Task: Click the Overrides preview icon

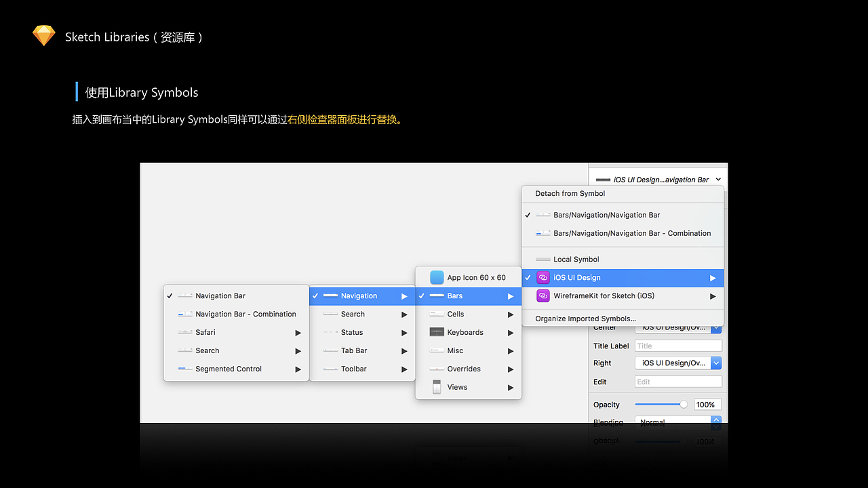Action: click(x=437, y=369)
